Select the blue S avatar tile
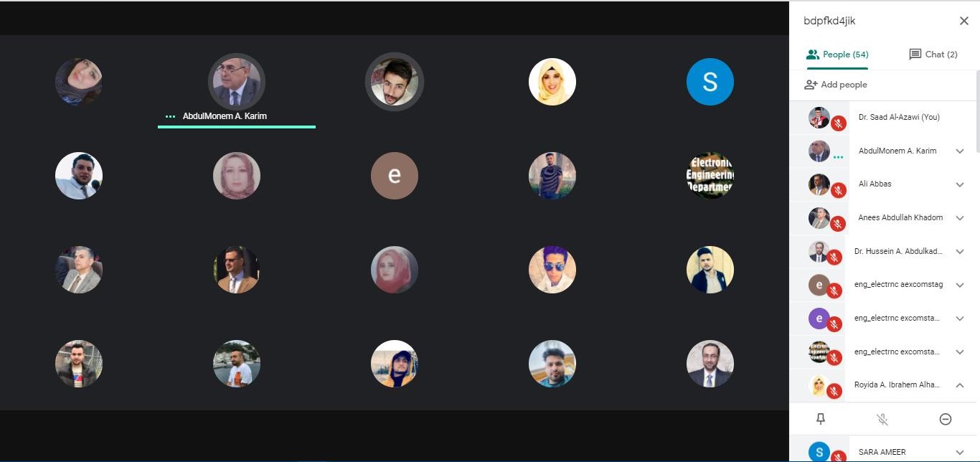 [710, 82]
